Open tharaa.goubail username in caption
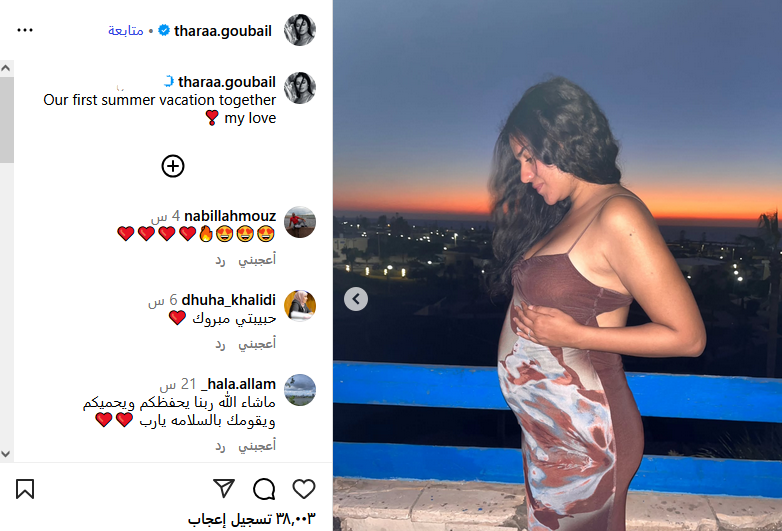The image size is (782, 531). [227, 82]
